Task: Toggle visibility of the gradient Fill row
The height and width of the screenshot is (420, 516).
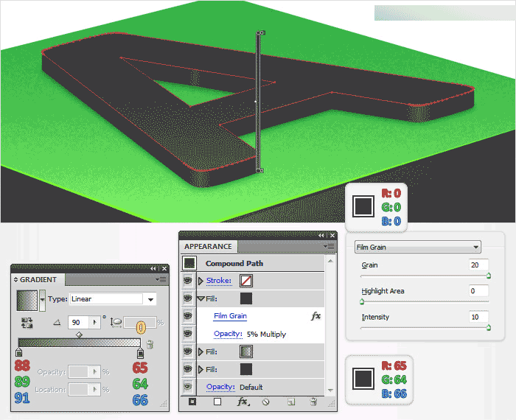Action: 188,351
